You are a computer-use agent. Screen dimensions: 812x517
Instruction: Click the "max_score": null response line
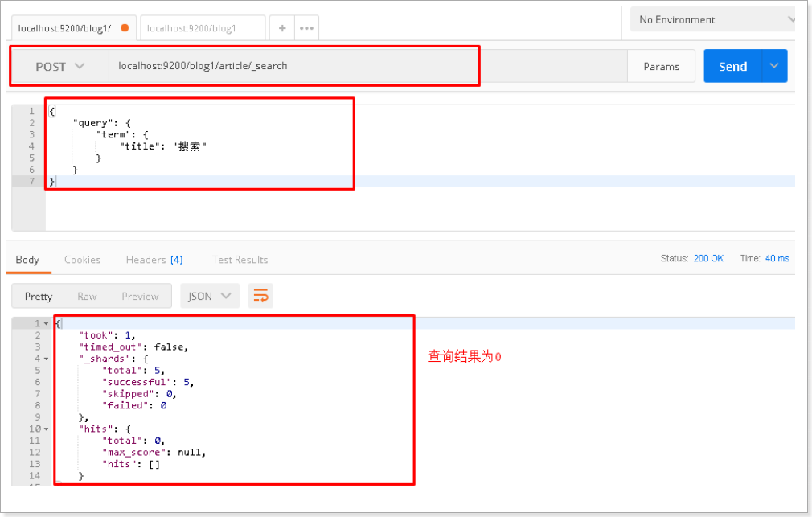(154, 453)
